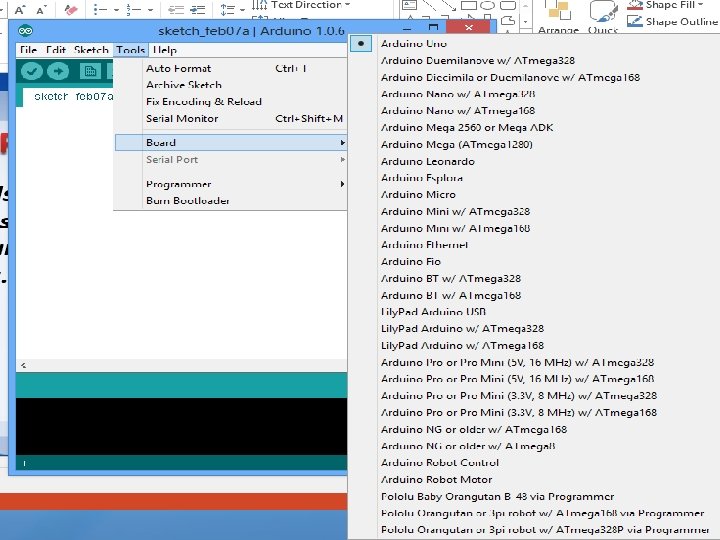Viewport: 720px width, 540px height.
Task: Select Arduino Ethernet board
Action: [x=424, y=245]
